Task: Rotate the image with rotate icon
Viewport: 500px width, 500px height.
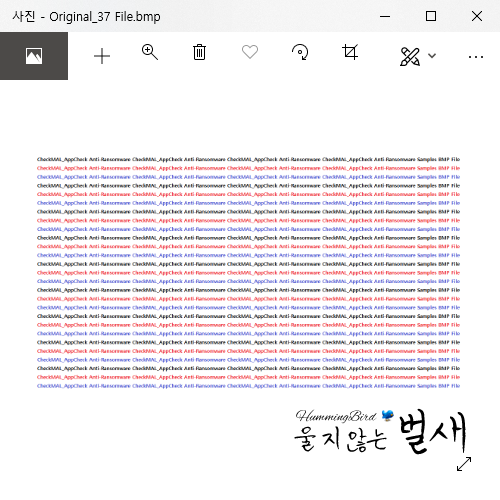Action: pyautogui.click(x=300, y=52)
